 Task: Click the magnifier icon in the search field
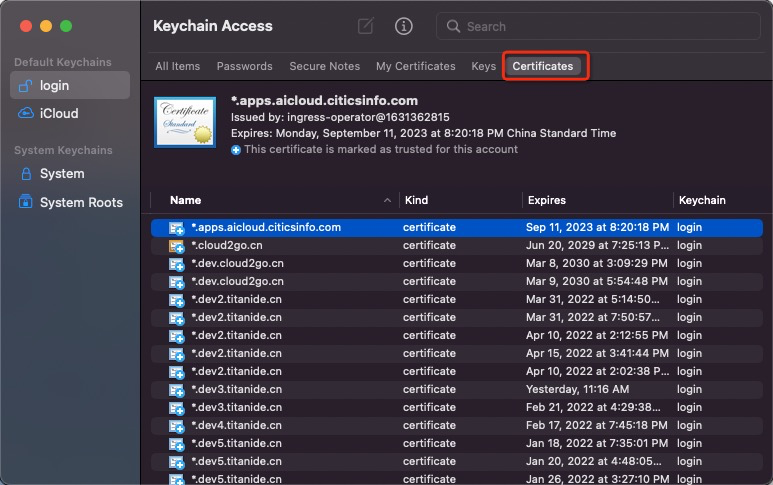coord(454,27)
